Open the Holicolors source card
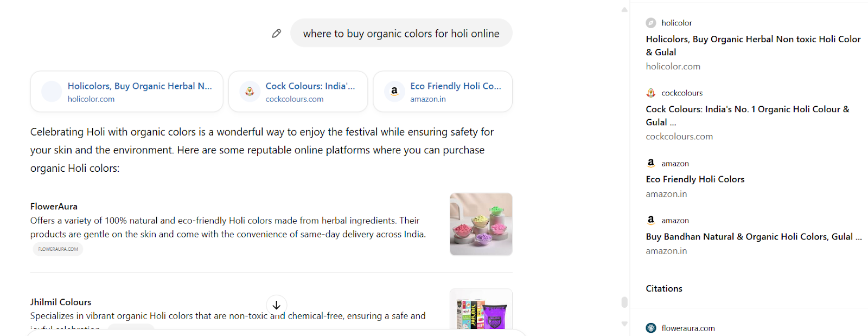868x336 pixels. click(x=127, y=92)
